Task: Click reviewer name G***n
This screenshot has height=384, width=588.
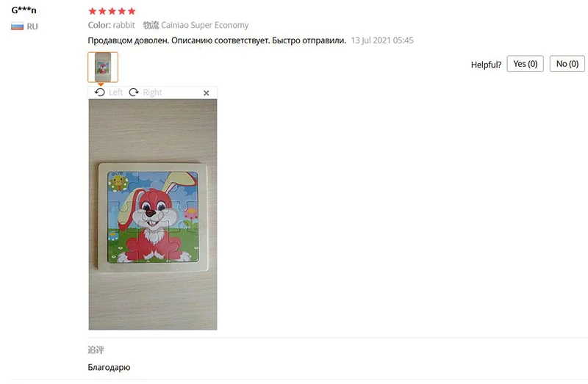Action: coord(24,10)
